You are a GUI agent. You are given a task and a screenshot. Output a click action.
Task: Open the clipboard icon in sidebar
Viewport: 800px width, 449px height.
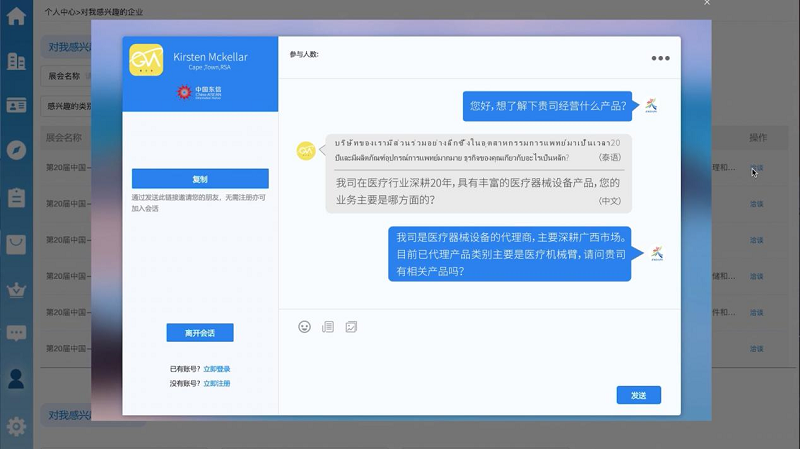pos(16,197)
